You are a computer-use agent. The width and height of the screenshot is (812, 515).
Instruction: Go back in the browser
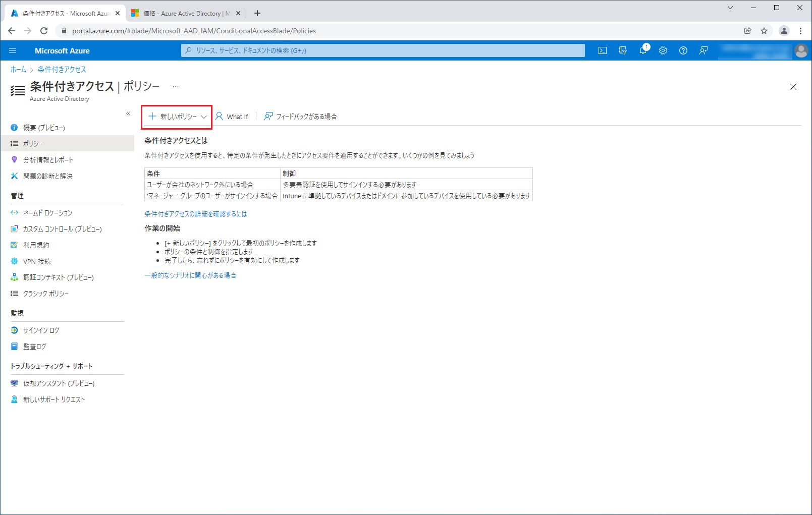point(12,31)
